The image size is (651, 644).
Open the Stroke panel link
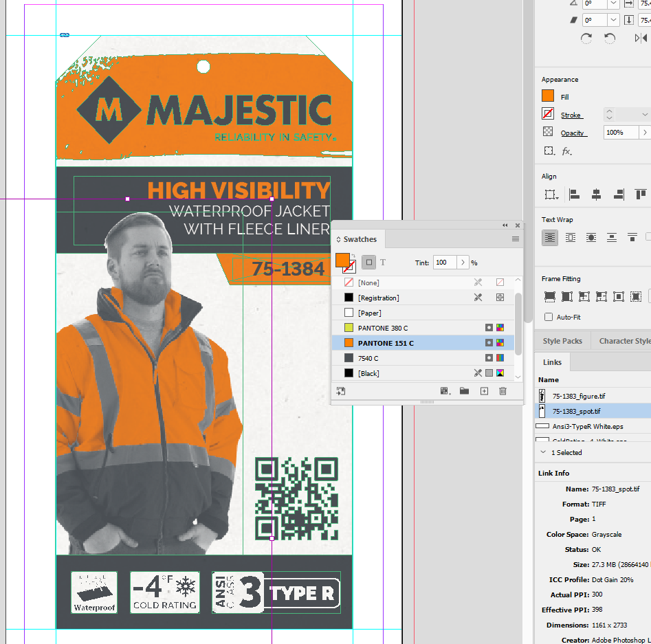572,115
